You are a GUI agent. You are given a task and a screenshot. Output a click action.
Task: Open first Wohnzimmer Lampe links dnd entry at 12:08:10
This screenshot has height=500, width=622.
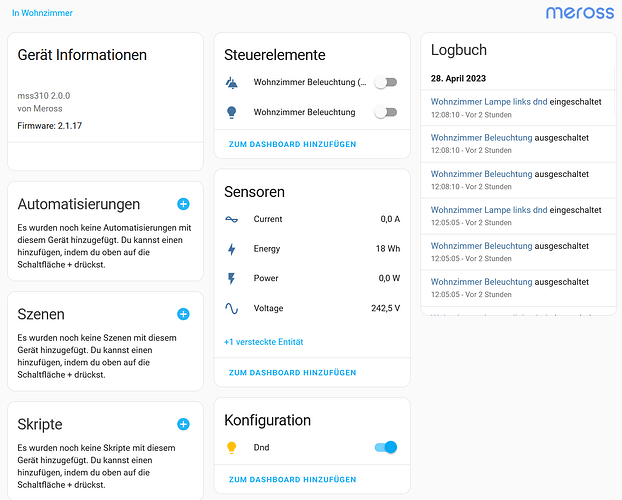click(x=489, y=102)
